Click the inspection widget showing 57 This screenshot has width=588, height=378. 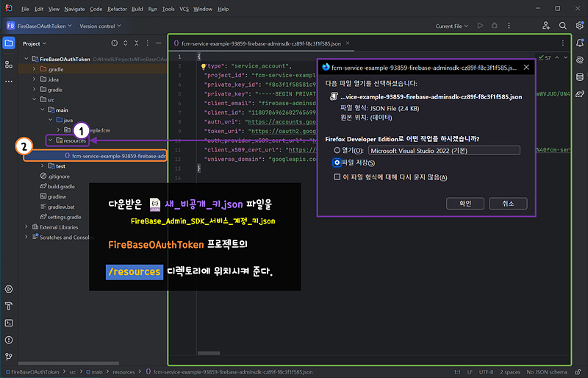pos(545,58)
